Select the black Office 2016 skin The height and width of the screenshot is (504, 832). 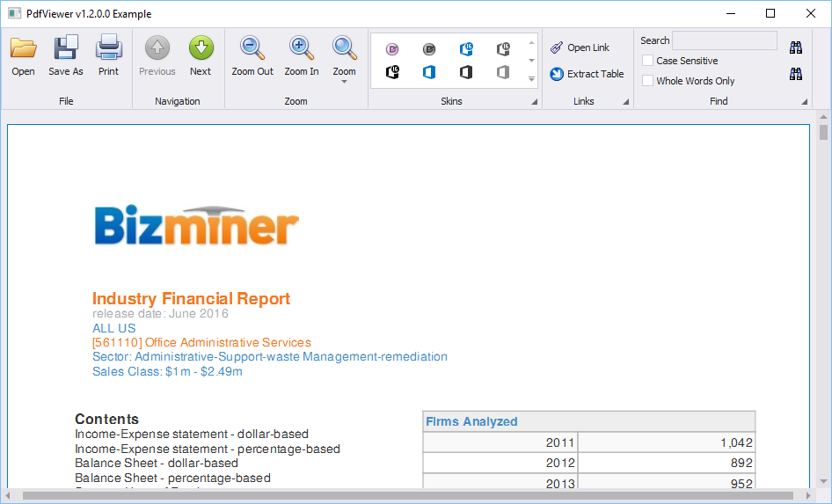coord(392,72)
